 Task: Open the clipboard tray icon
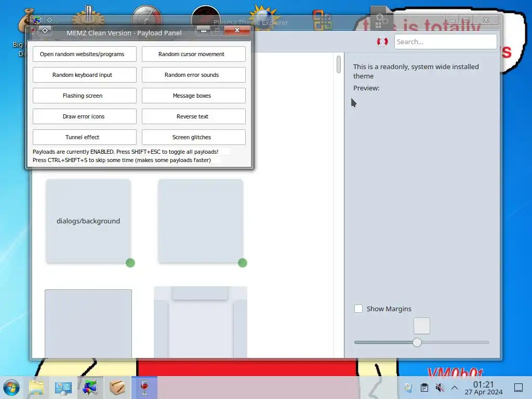pyautogui.click(x=424, y=388)
